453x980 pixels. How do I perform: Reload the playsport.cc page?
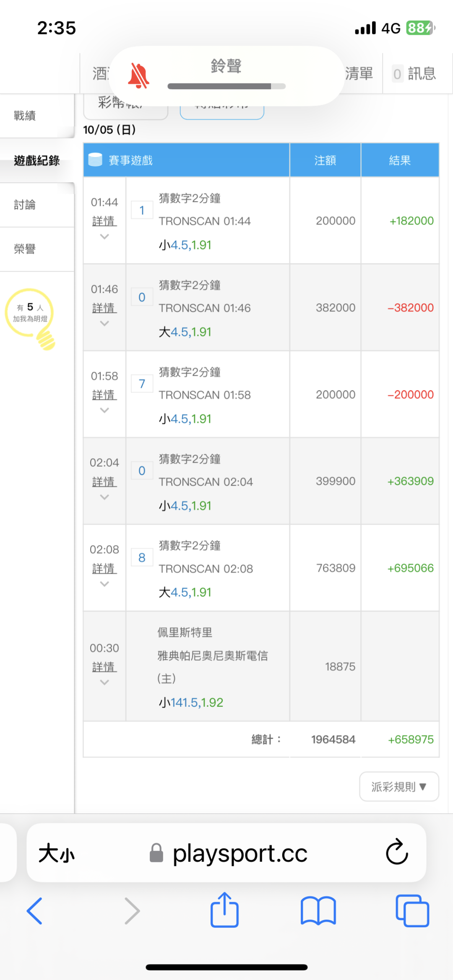pyautogui.click(x=396, y=852)
